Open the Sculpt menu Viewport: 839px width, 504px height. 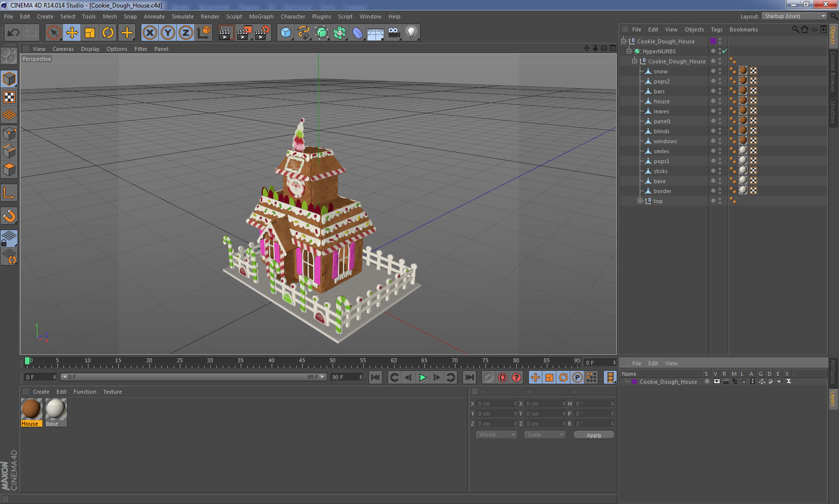tap(234, 16)
